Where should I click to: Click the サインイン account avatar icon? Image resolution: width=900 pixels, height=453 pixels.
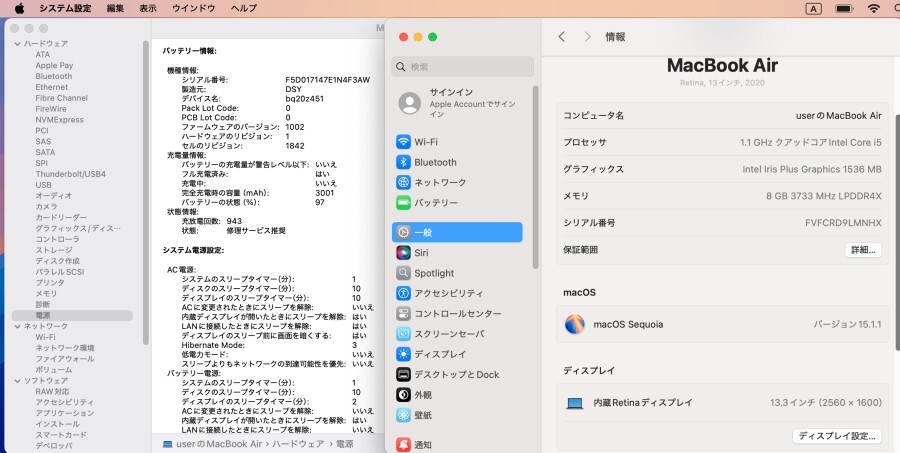410,103
